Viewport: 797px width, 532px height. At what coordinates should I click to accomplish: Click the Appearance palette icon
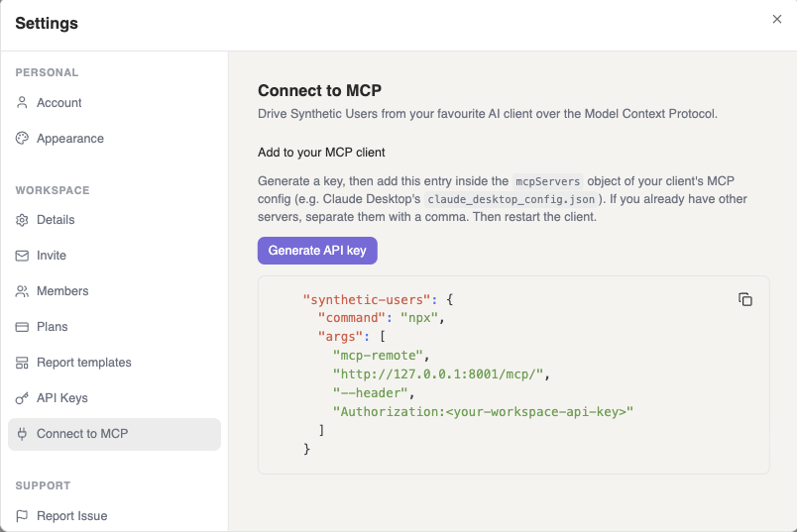(22, 139)
